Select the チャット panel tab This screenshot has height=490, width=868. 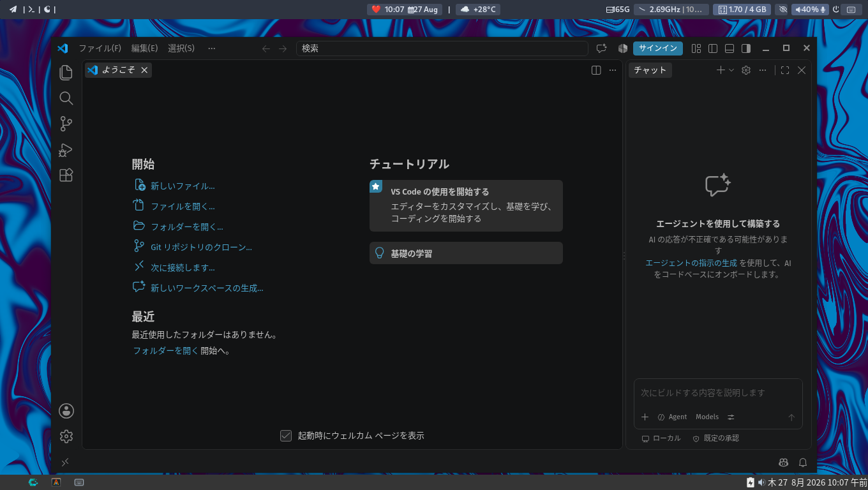coord(650,70)
